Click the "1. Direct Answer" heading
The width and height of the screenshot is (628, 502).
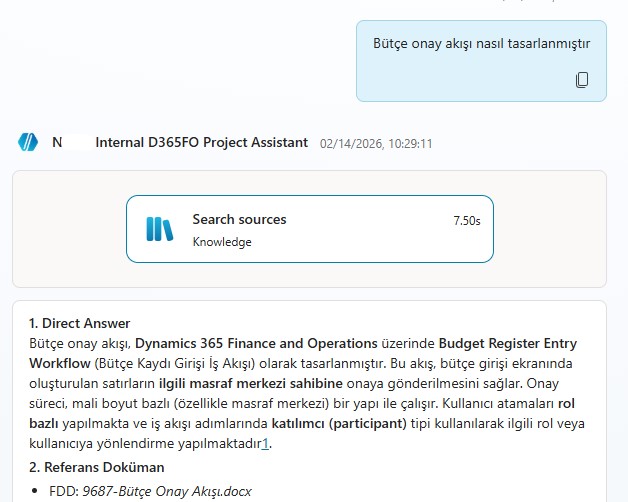coord(79,323)
